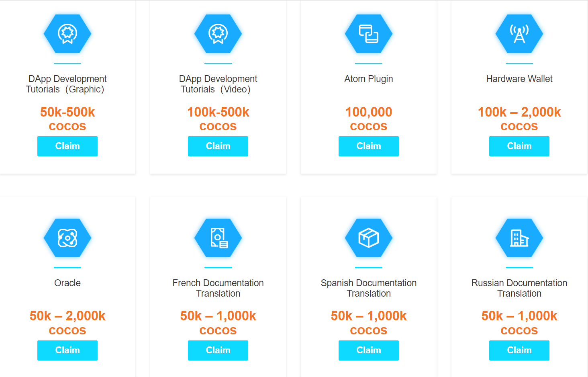588x377 pixels.
Task: Click the award badge icon for Video tutorials
Action: [218, 34]
